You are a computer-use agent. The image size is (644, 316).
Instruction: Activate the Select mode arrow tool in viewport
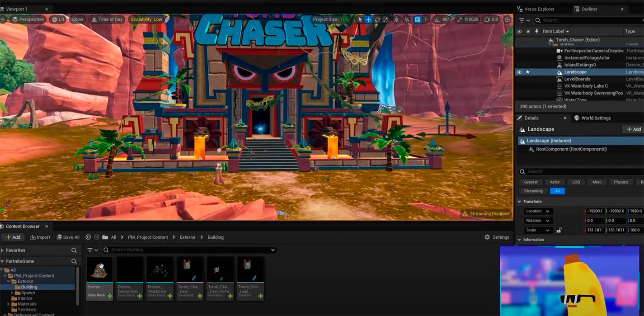360,19
